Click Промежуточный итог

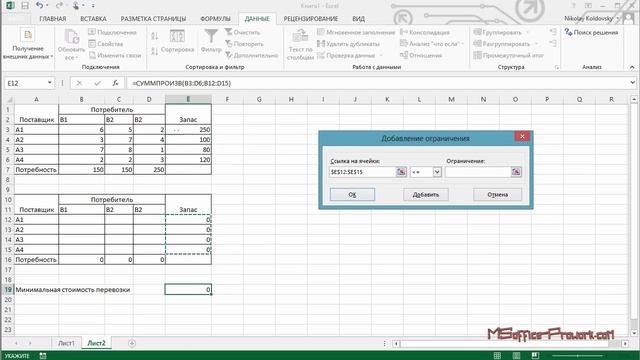[x=508, y=55]
